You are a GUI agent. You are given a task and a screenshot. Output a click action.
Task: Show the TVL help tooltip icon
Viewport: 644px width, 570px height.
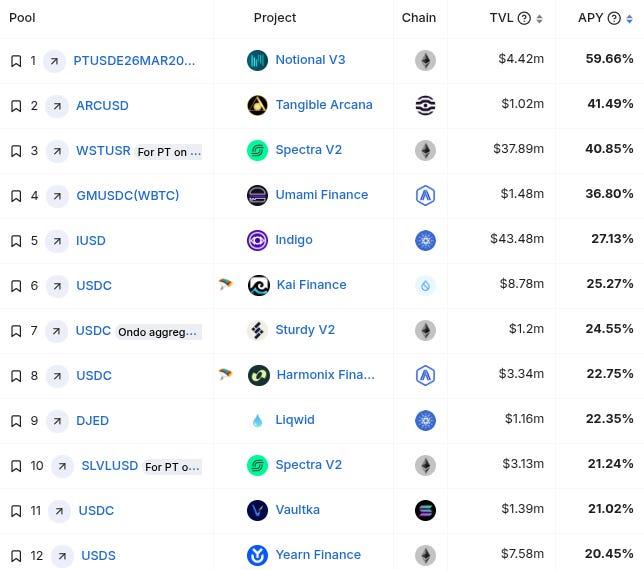coord(524,18)
